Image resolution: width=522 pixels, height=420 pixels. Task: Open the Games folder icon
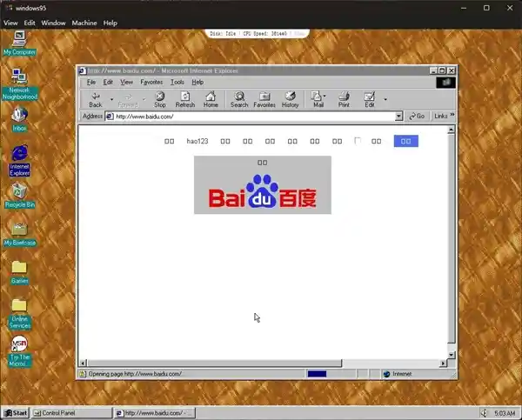pyautogui.click(x=20, y=272)
